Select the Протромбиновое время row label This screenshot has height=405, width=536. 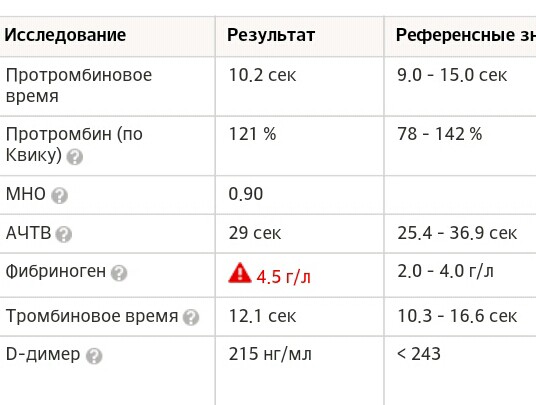pyautogui.click(x=79, y=85)
